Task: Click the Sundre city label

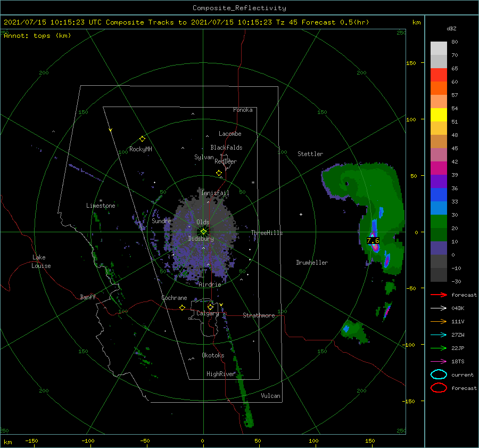Action: tap(161, 221)
